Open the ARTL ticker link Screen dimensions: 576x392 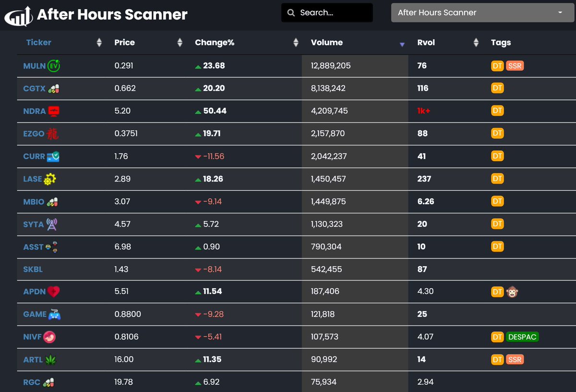point(33,359)
